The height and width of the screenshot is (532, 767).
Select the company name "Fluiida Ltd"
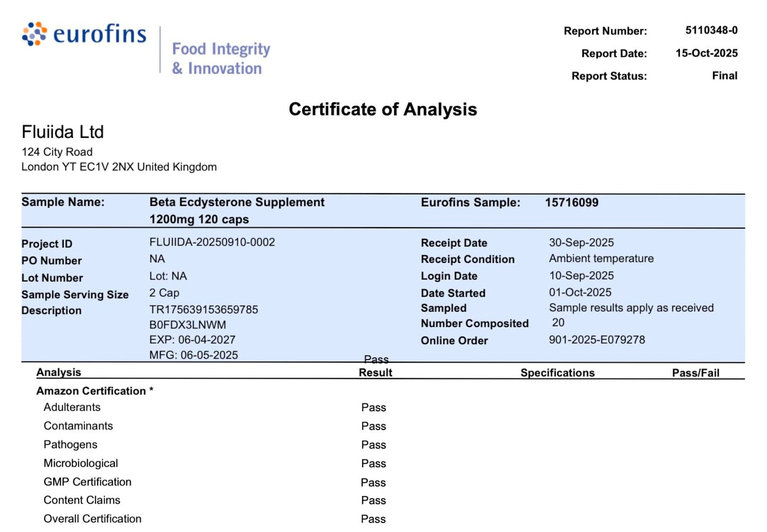coord(63,132)
